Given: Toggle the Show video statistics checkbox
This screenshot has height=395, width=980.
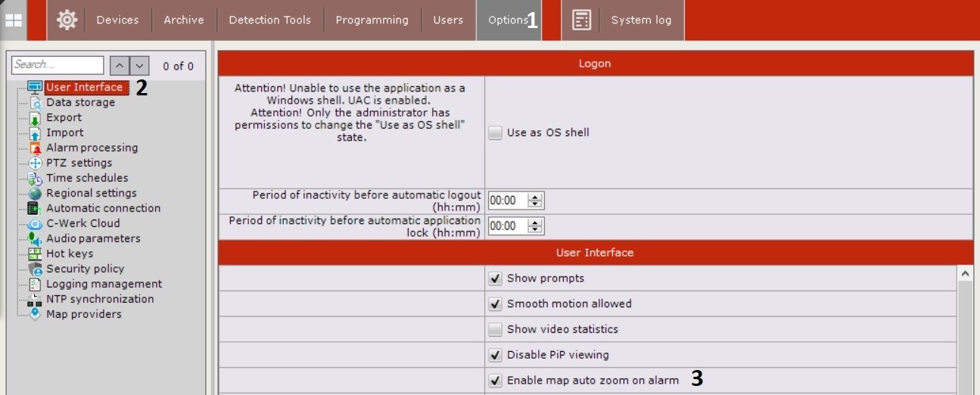Looking at the screenshot, I should [496, 329].
